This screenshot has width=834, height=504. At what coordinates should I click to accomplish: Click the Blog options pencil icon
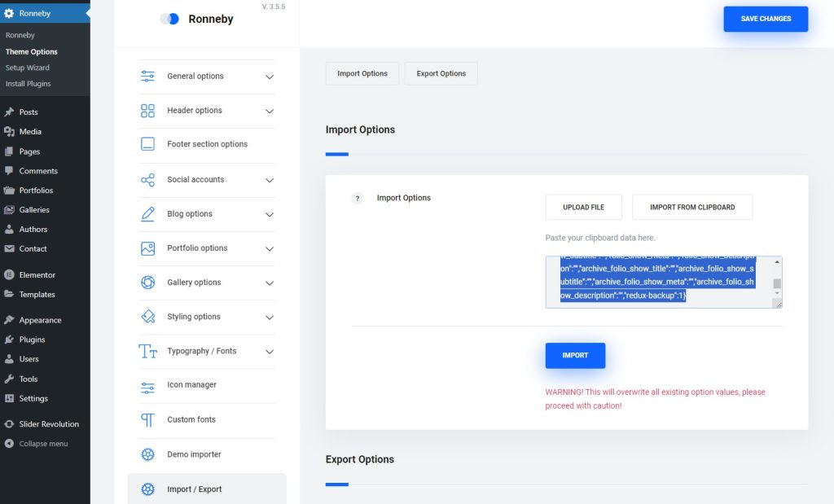(147, 213)
